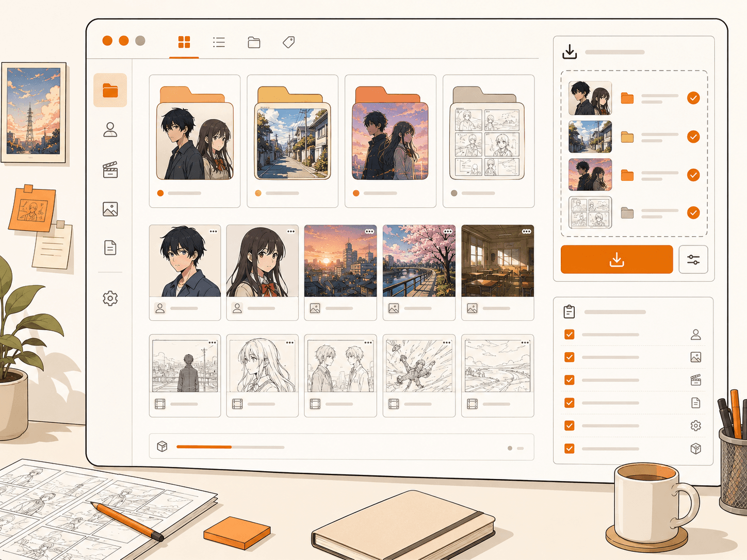Uncheck the boy and girl export item
The image size is (747, 560).
click(693, 98)
